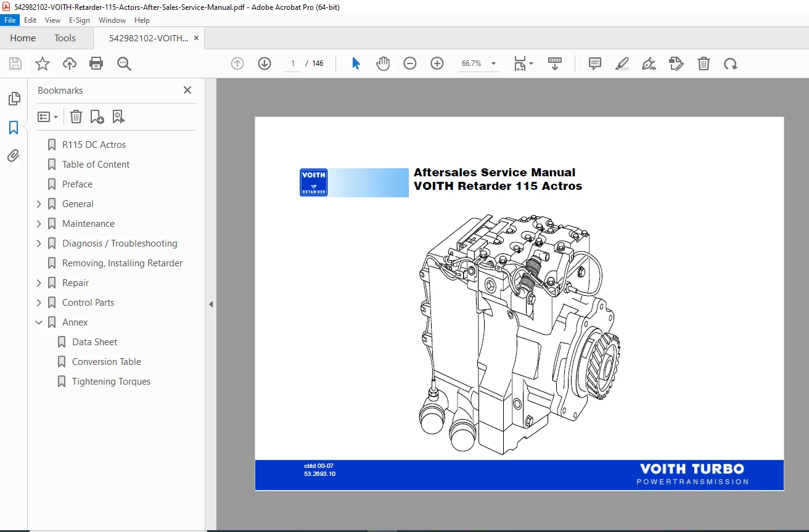The height and width of the screenshot is (532, 809).
Task: Collapse the Annex bookmark
Action: [x=39, y=322]
